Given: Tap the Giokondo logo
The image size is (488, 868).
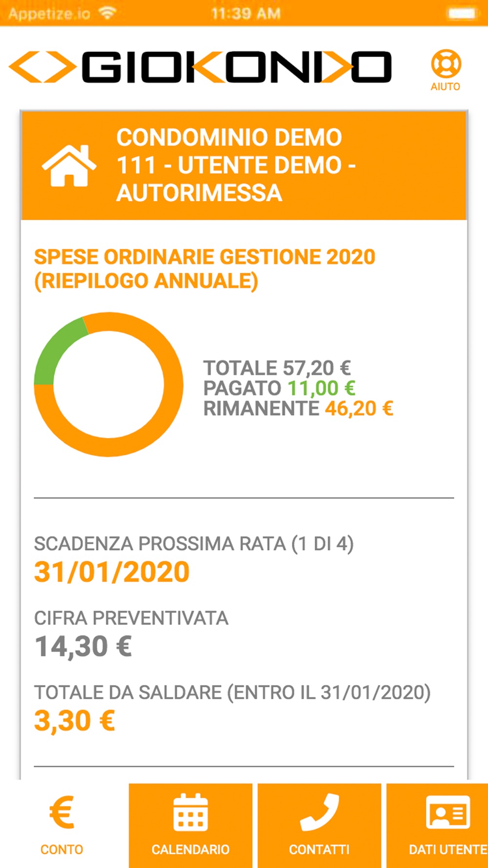Looking at the screenshot, I should click(200, 67).
